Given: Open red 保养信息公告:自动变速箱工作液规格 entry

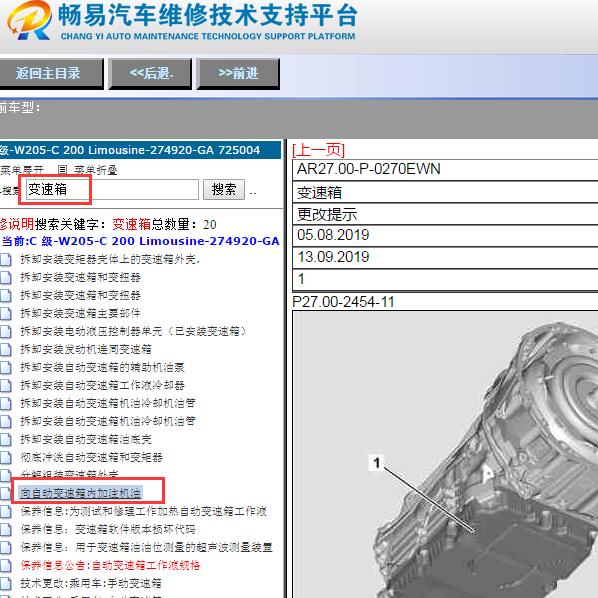Looking at the screenshot, I should click(110, 565).
